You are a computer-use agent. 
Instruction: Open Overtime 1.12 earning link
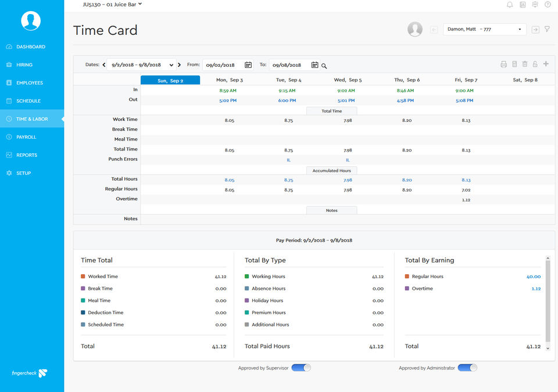click(x=536, y=289)
